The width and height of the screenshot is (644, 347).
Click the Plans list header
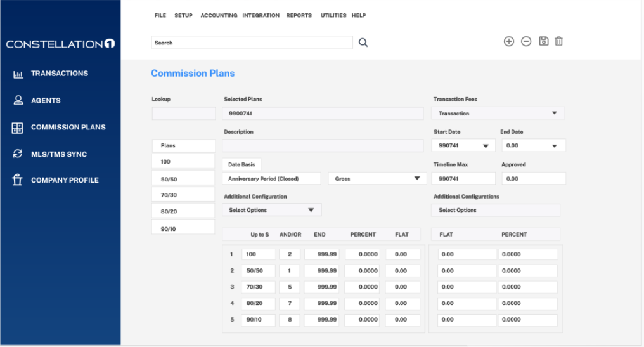click(183, 145)
